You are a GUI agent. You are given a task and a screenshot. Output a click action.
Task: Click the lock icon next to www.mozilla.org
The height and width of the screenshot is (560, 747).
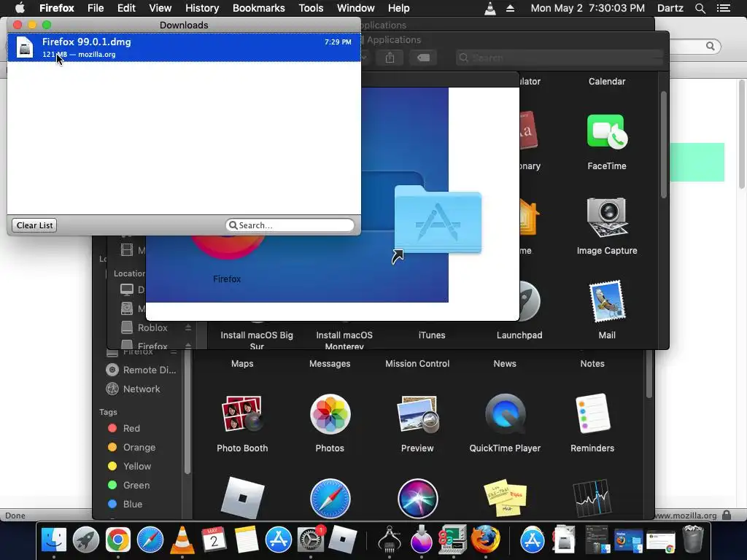pos(727,516)
